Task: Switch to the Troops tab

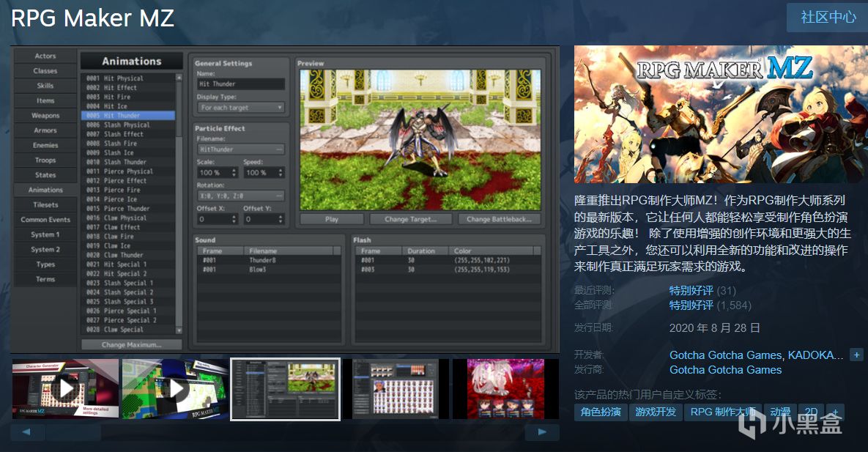Action: click(45, 160)
